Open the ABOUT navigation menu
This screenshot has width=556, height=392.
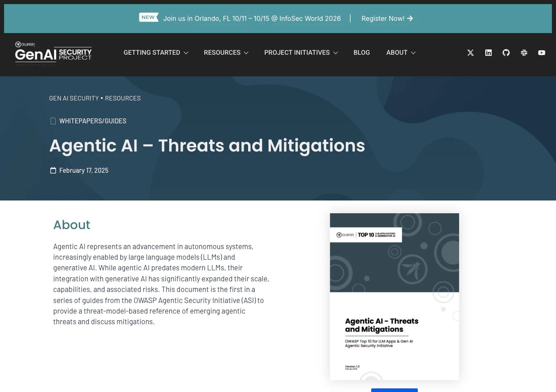pyautogui.click(x=397, y=53)
